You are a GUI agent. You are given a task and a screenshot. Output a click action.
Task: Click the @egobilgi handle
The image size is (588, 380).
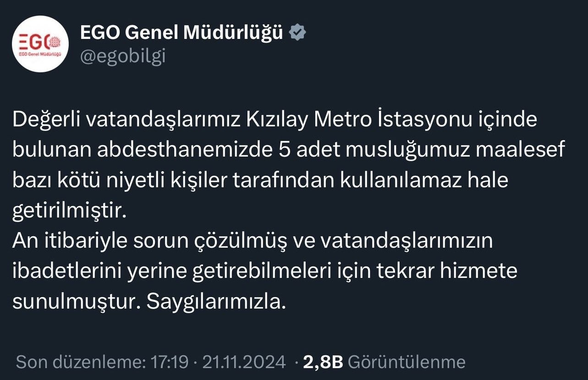click(123, 56)
